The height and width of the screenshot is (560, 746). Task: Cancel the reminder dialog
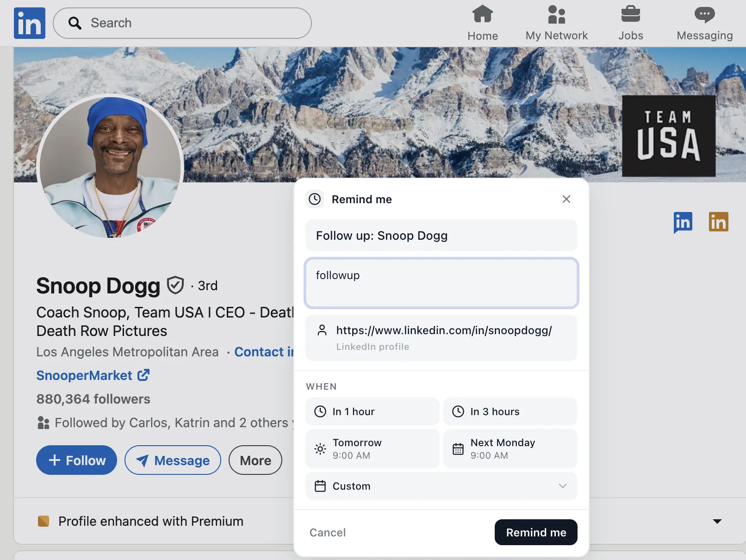tap(328, 533)
